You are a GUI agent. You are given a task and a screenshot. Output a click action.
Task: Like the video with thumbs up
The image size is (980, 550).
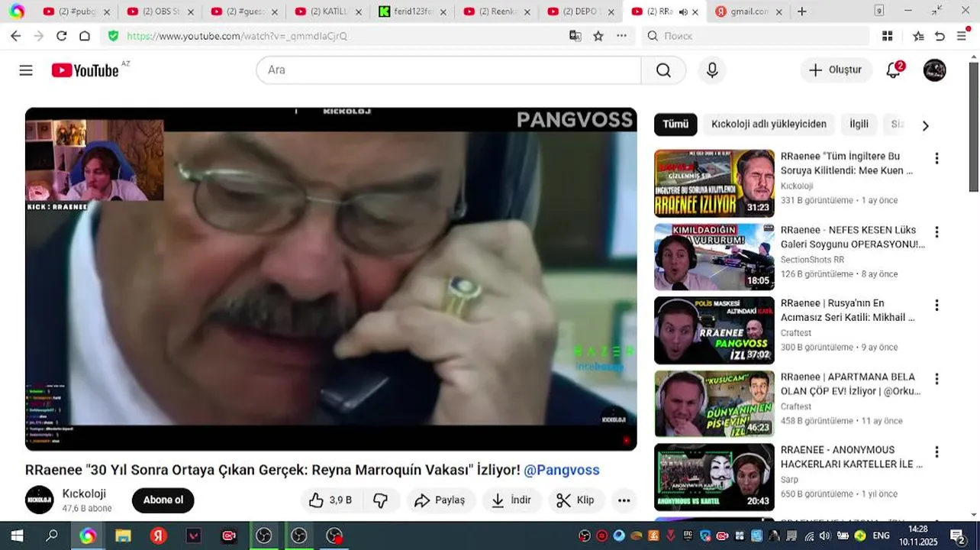pyautogui.click(x=330, y=500)
